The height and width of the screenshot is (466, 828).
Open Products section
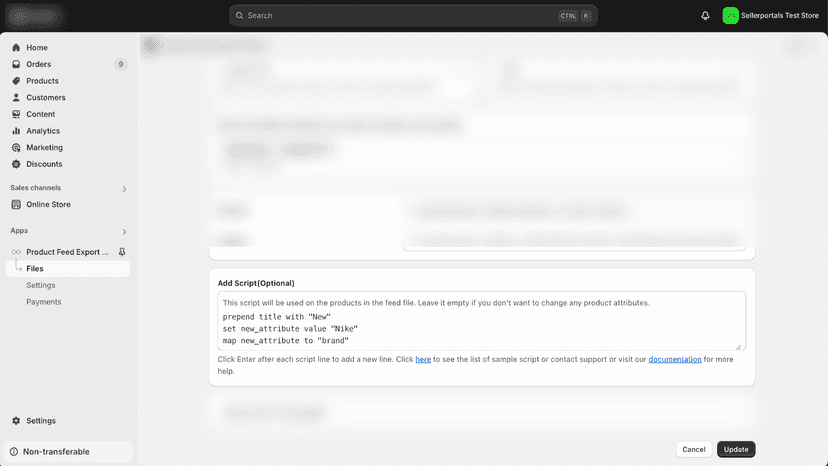(x=42, y=81)
